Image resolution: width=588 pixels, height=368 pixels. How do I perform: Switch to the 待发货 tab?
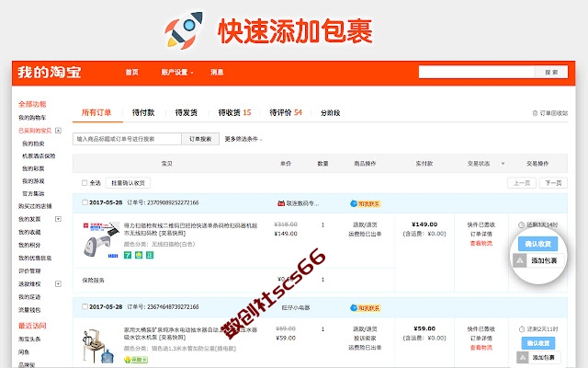[x=186, y=112]
